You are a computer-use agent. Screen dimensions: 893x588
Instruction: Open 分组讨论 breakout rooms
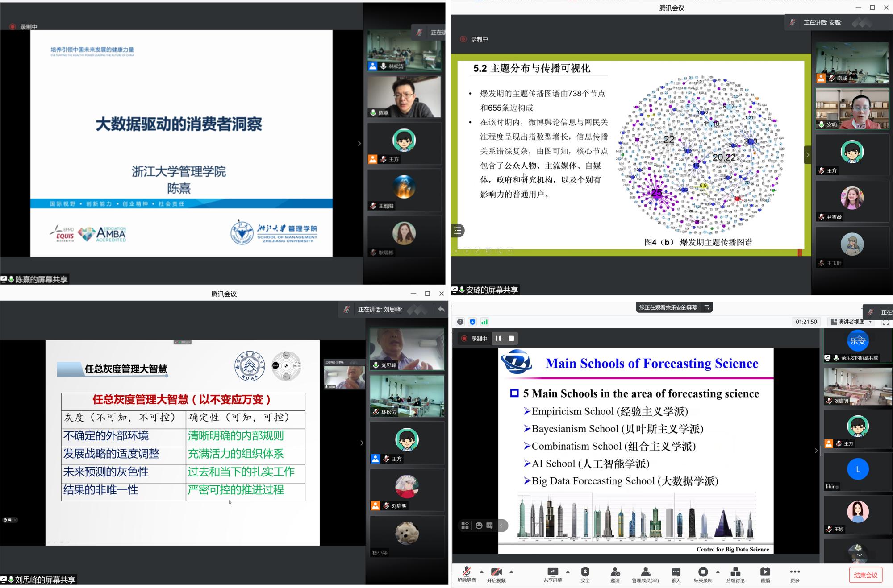click(x=735, y=572)
